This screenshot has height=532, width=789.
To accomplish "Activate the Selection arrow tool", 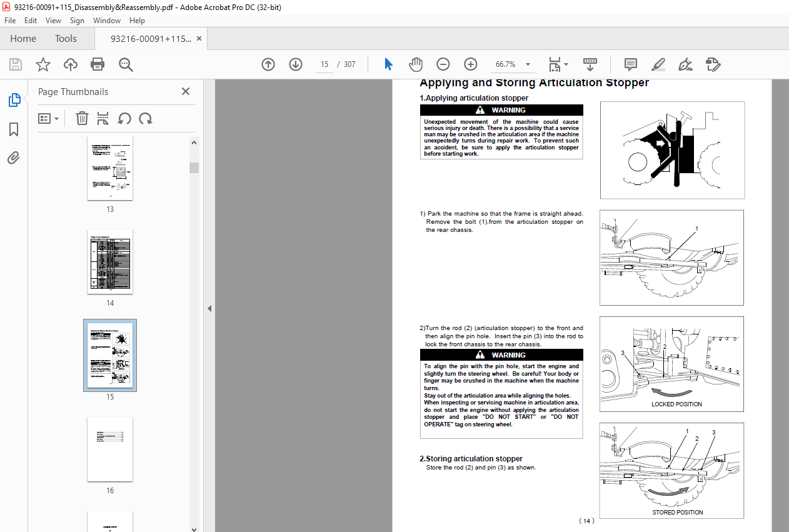I will tap(388, 64).
